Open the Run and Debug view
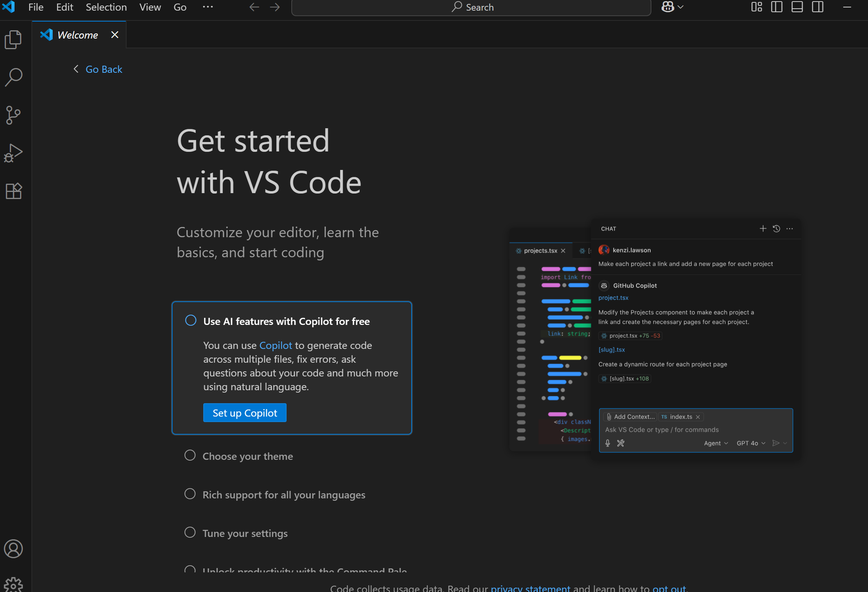868x592 pixels. point(13,153)
